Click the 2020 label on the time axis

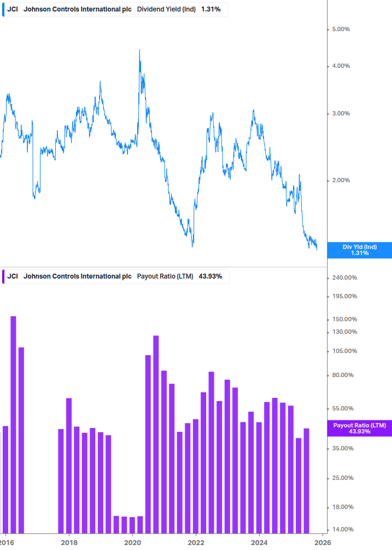click(x=132, y=542)
